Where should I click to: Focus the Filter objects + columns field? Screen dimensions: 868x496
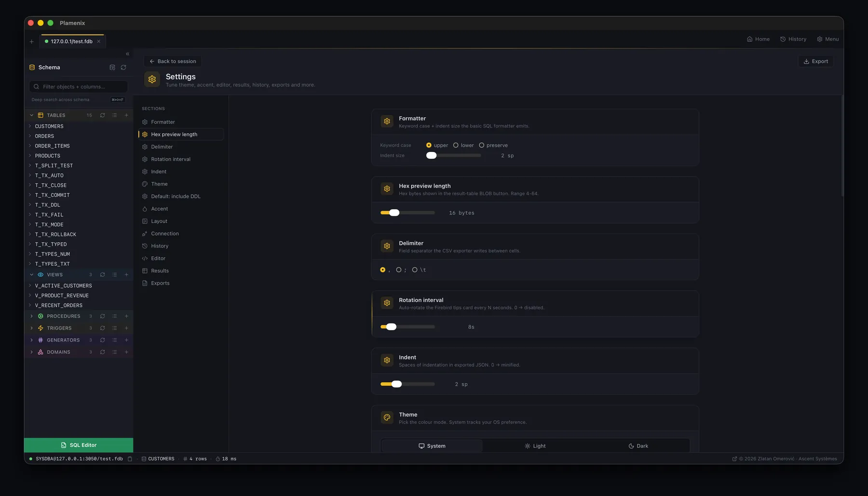click(79, 87)
